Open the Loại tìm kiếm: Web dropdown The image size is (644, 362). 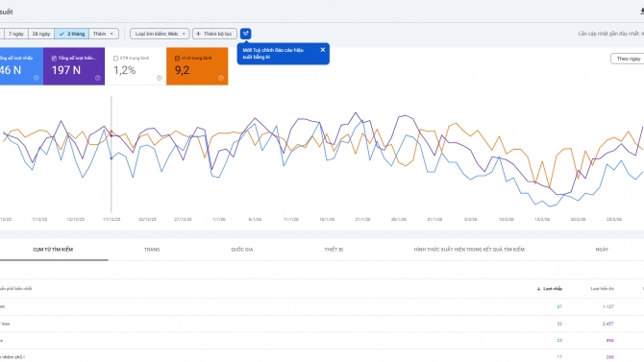160,34
